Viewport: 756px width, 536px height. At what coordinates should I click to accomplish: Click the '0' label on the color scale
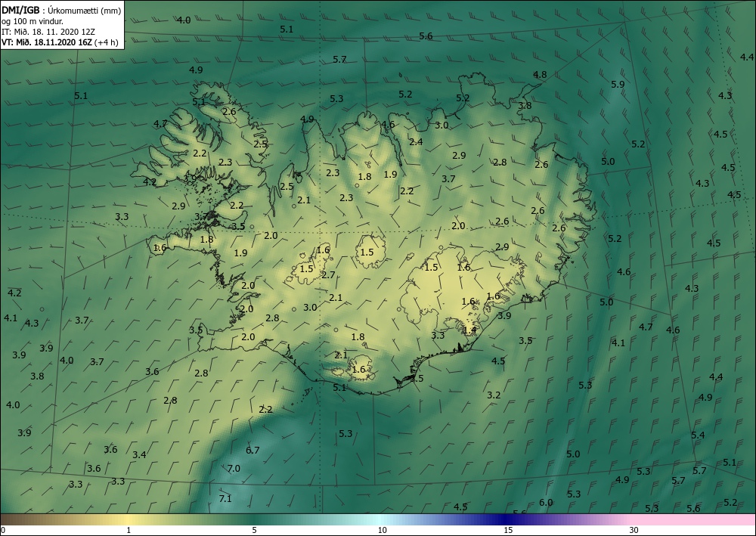pos(3,530)
